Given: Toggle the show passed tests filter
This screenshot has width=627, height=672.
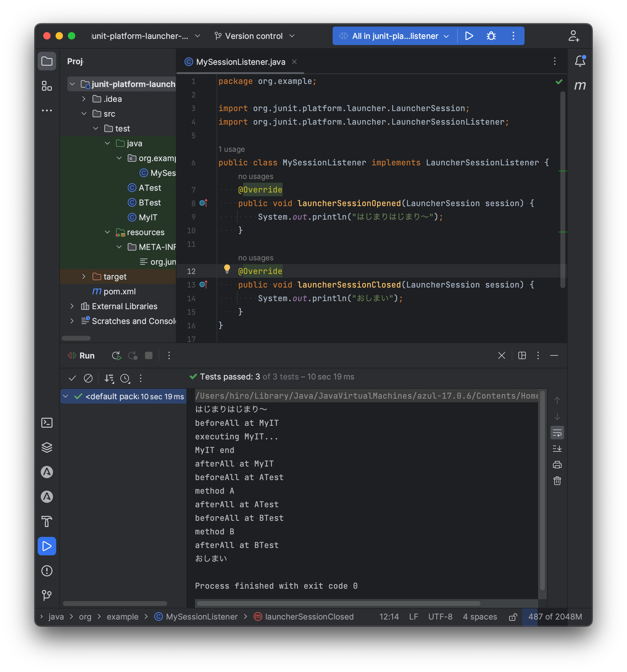Looking at the screenshot, I should click(72, 378).
